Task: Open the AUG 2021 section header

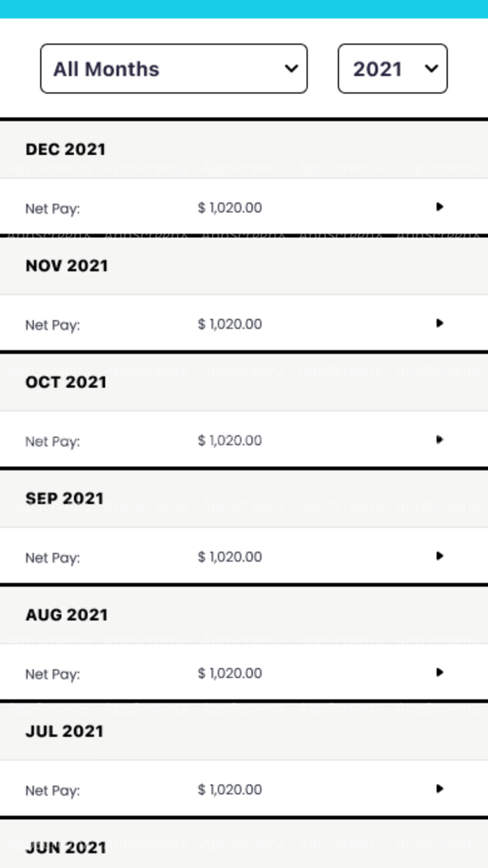Action: 67,615
